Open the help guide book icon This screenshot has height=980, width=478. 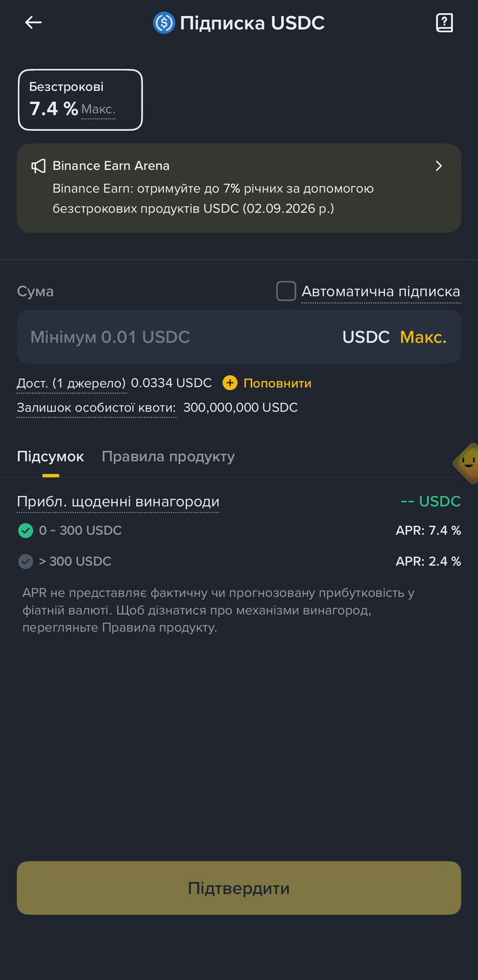(444, 23)
